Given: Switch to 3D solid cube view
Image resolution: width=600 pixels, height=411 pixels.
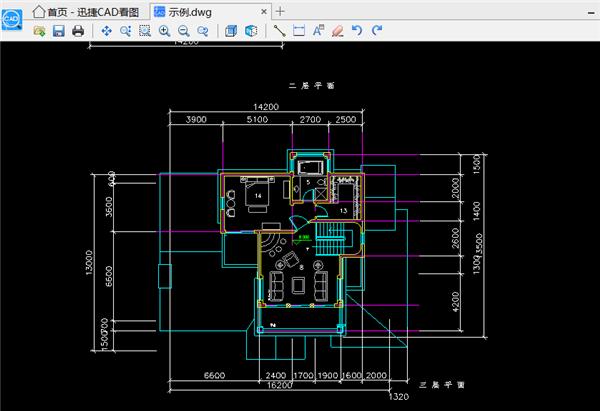Looking at the screenshot, I should [x=231, y=31].
